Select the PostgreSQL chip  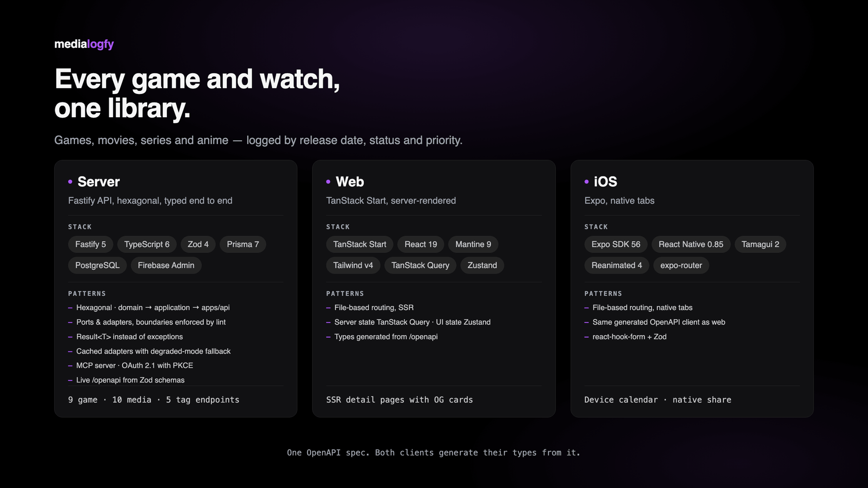(x=97, y=265)
